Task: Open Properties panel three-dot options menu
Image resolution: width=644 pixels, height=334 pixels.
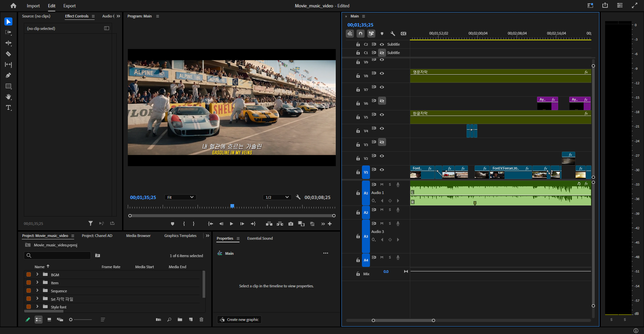Action: click(326, 253)
